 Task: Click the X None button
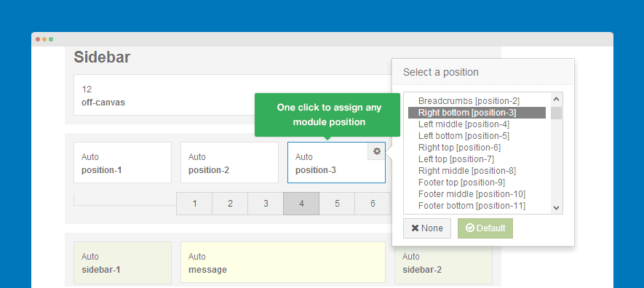427,228
